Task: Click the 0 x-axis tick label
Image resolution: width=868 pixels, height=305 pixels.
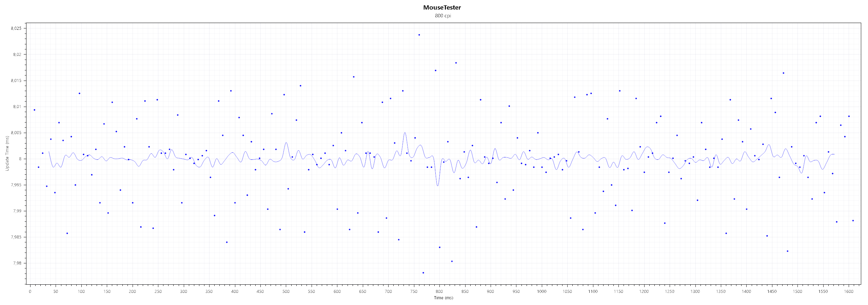Action: pos(30,291)
